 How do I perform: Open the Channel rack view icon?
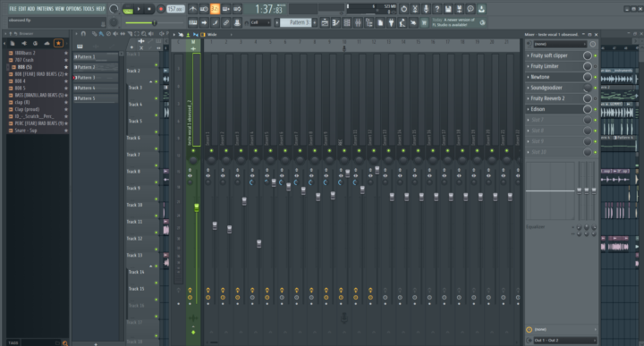point(347,22)
